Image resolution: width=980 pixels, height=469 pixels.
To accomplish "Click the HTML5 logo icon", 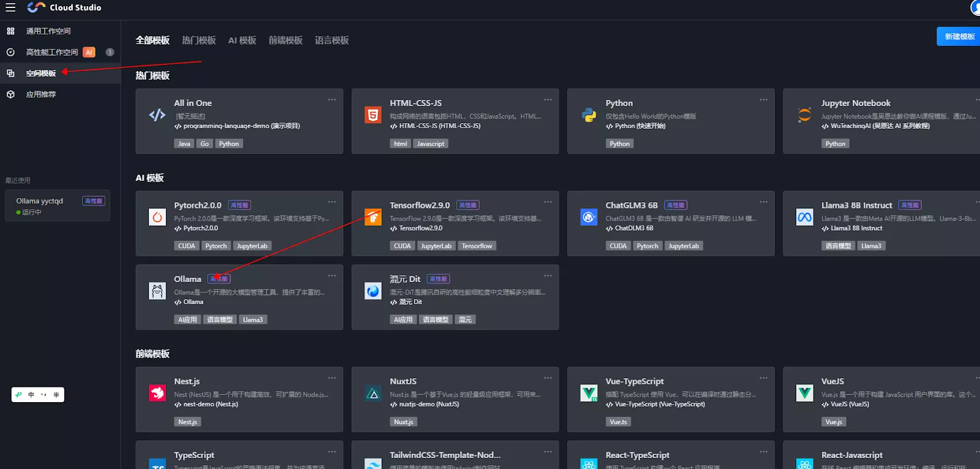I will 373,115.
